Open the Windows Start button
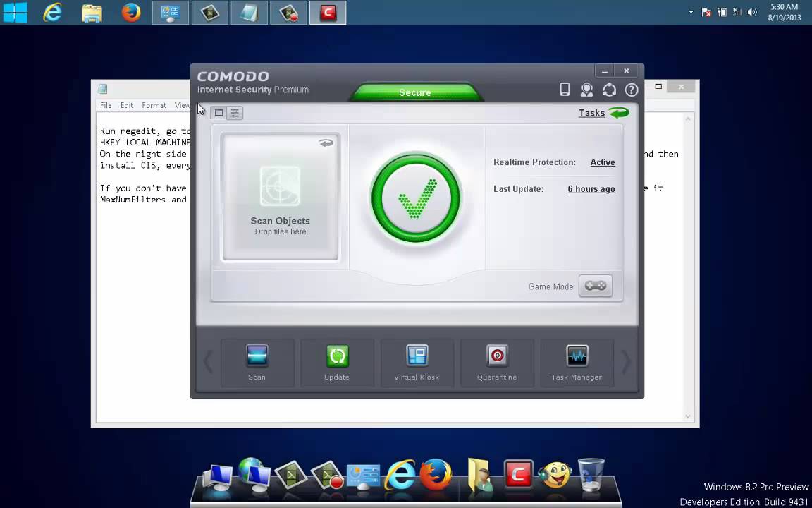Screen dimensions: 812x508 tap(15, 13)
